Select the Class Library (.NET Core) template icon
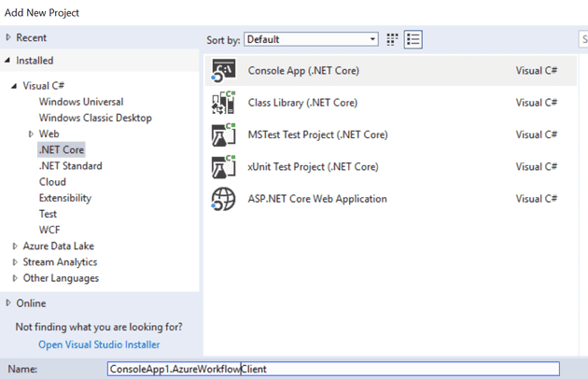This screenshot has width=588, height=379. [224, 103]
